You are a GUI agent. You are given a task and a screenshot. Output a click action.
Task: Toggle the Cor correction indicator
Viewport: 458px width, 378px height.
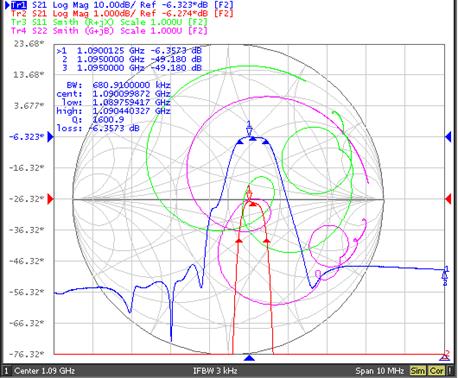click(436, 371)
